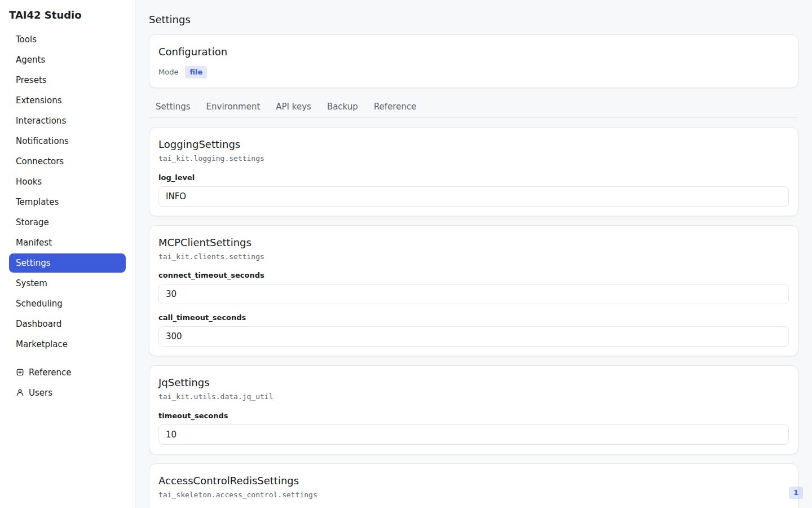812x508 pixels.
Task: Select Settings in the sidebar
Action: (67, 263)
